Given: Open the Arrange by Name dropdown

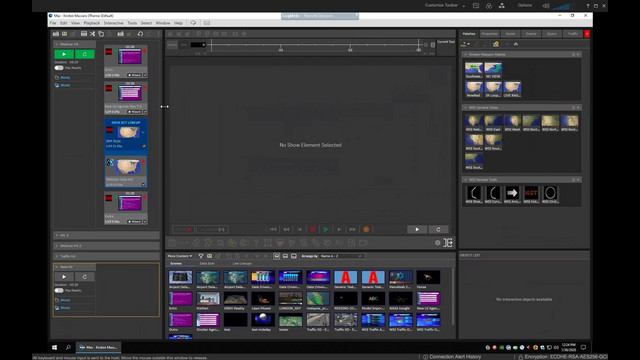Looking at the screenshot, I should coord(341,256).
